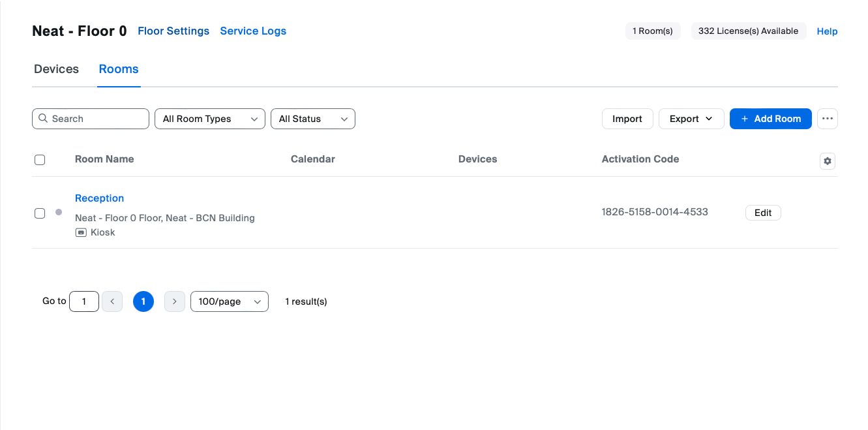Select page 1 in pagination
868x430 pixels.
143,301
